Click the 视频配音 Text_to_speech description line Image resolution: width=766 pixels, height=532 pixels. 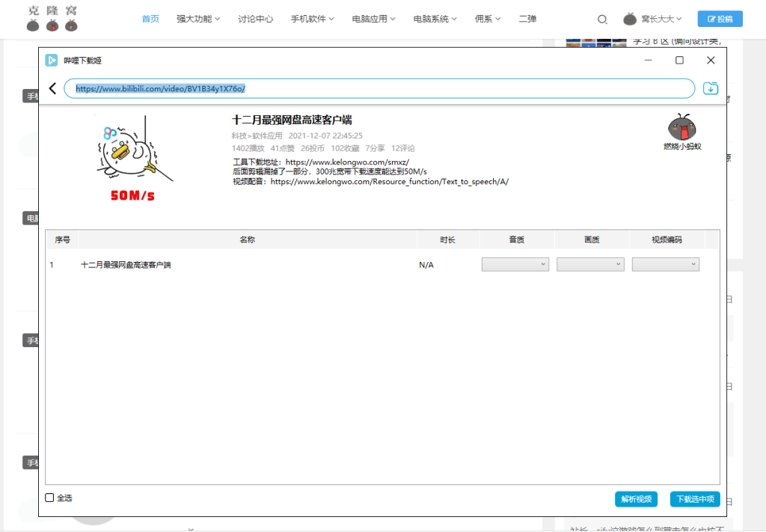(x=371, y=182)
